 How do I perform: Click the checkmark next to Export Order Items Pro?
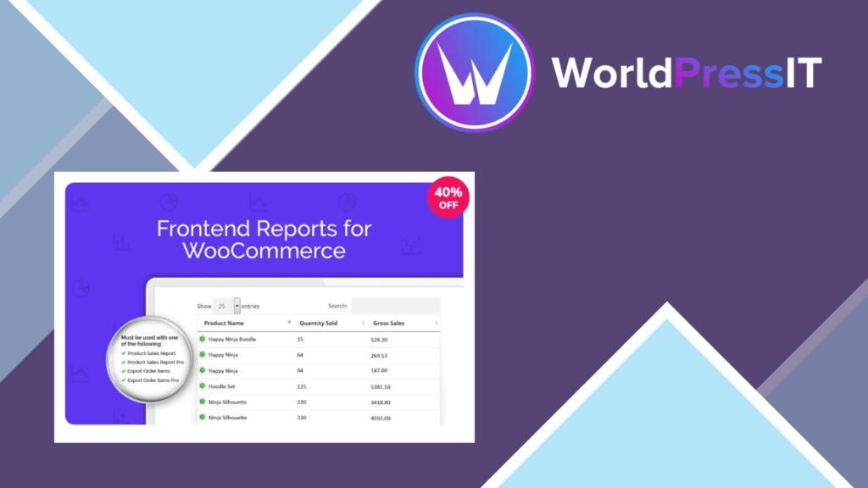(124, 380)
